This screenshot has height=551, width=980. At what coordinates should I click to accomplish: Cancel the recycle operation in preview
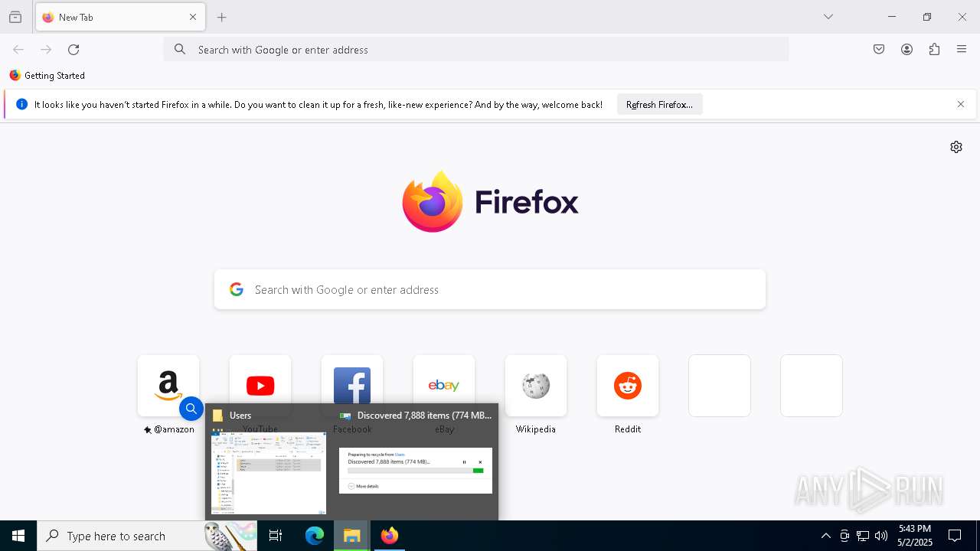tap(480, 462)
